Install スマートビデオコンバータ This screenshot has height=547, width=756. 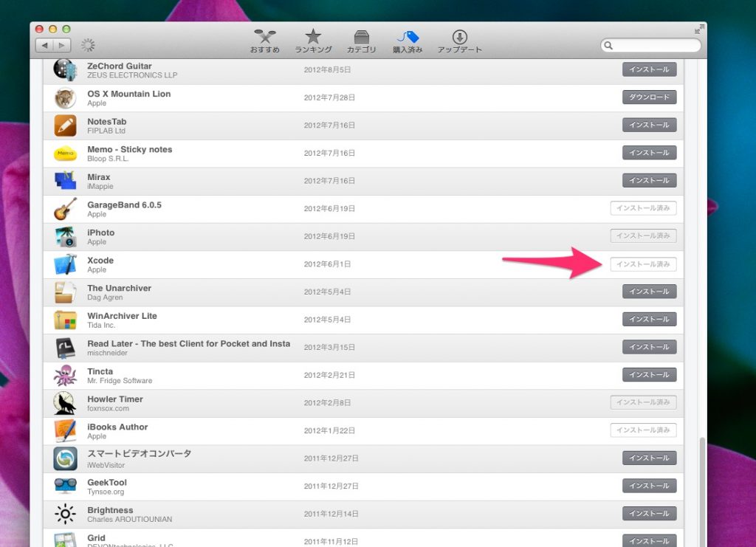[x=649, y=458]
